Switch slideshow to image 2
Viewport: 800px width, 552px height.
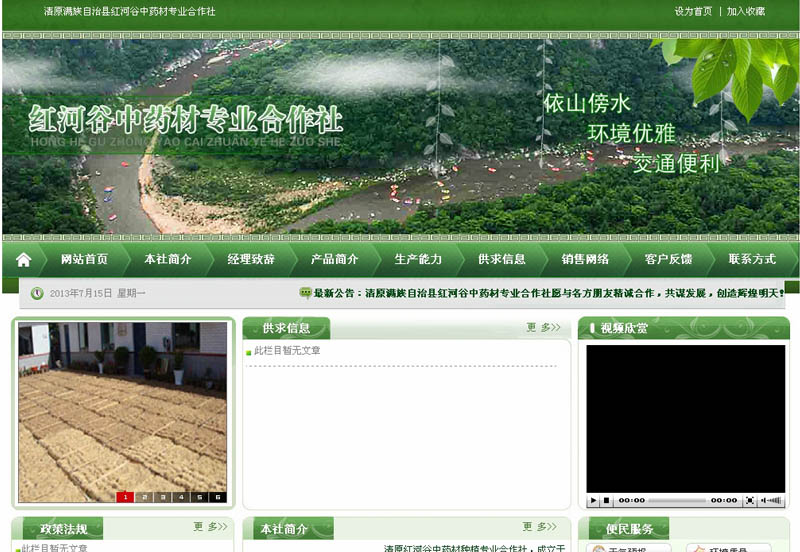[144, 497]
